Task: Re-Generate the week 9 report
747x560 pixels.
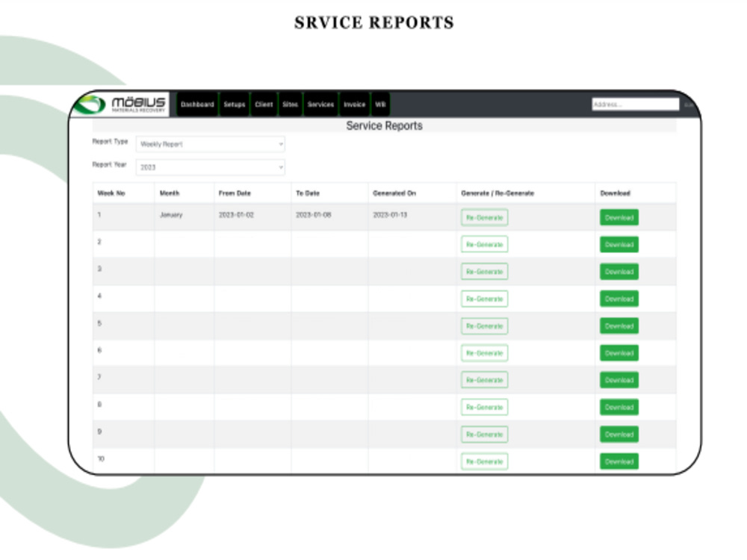Action: pos(485,435)
